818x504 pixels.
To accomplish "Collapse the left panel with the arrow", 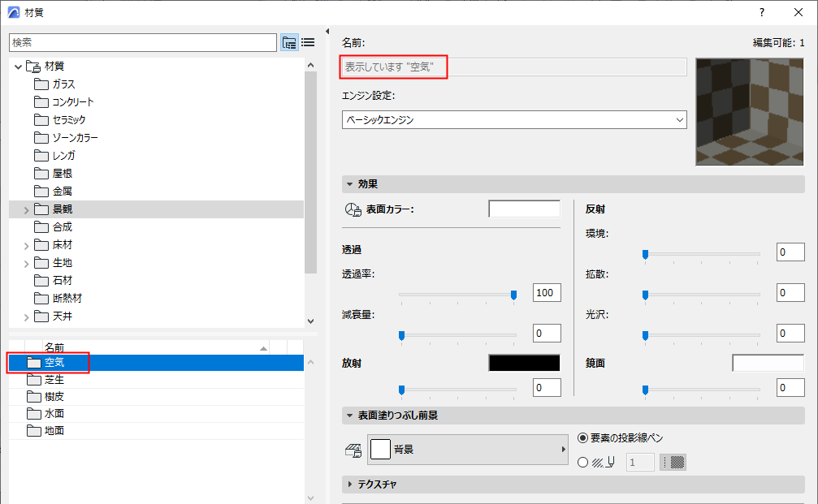I will 327,32.
